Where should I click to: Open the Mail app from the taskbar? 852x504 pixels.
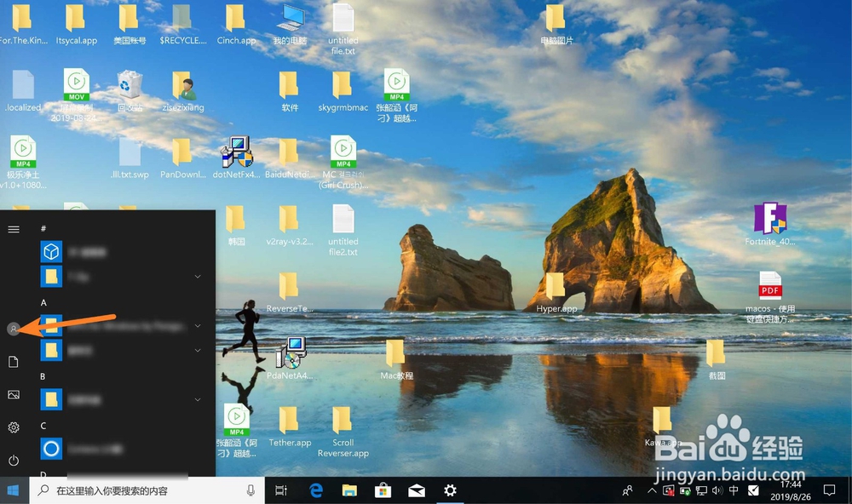(416, 490)
